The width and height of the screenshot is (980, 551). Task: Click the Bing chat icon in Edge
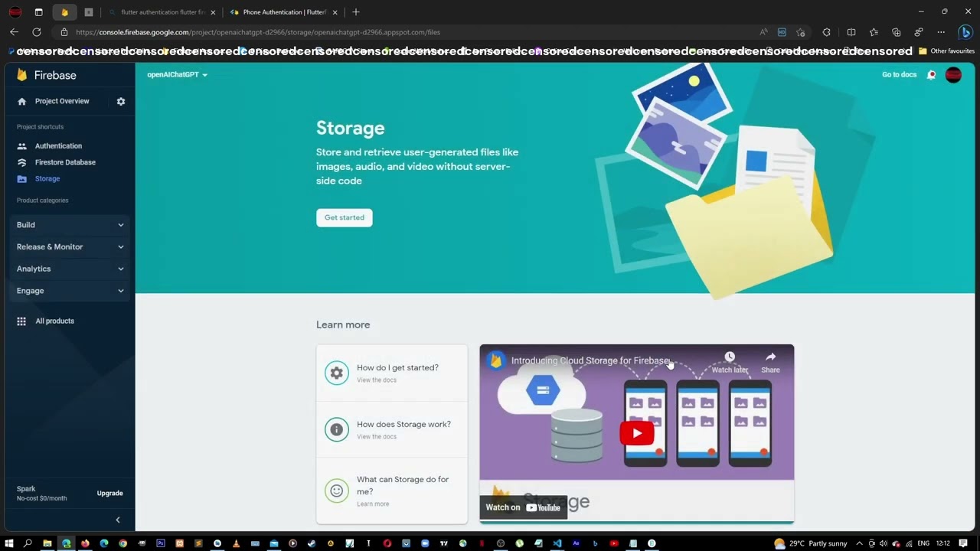point(965,32)
